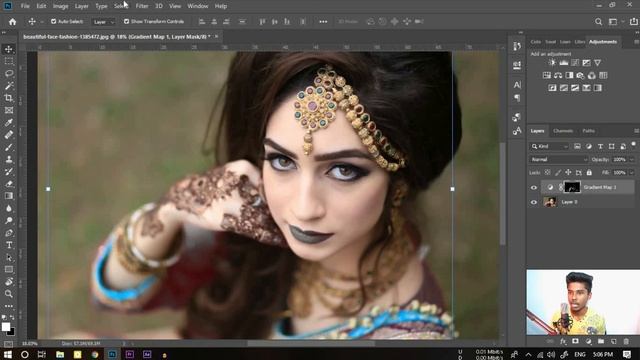Select the Gradient Map layer mask thumbnail
640x360 pixels.
point(572,187)
